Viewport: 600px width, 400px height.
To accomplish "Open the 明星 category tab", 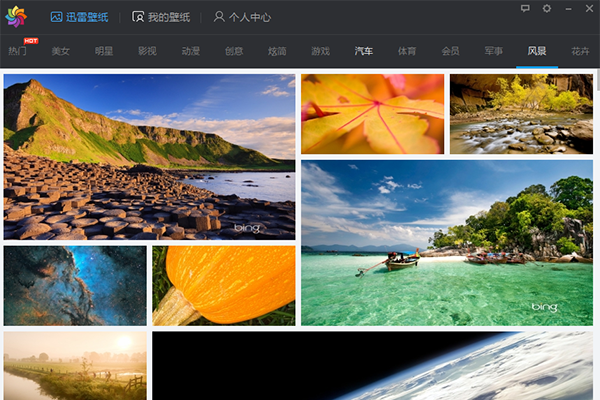I will [x=104, y=51].
